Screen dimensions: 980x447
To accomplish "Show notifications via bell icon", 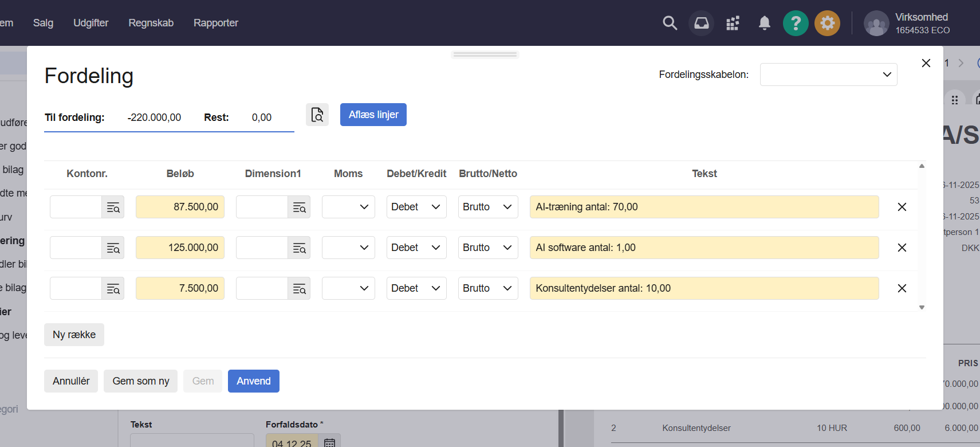I will (x=764, y=23).
